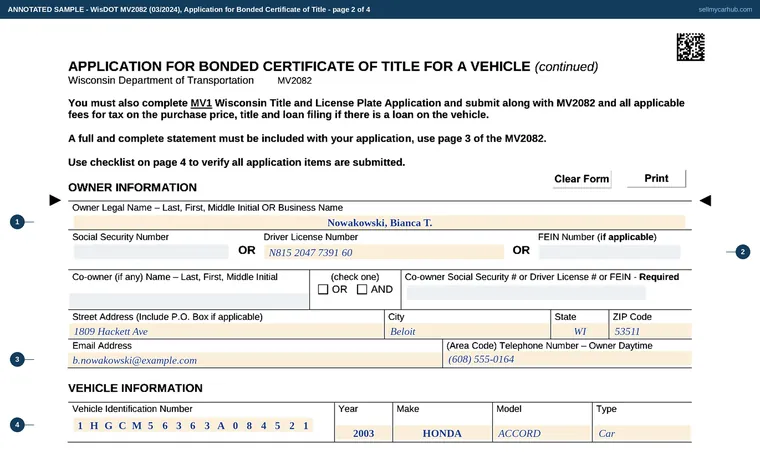Click the Telephone Number field (608) 555-0164
760x456 pixels.
pos(568,359)
